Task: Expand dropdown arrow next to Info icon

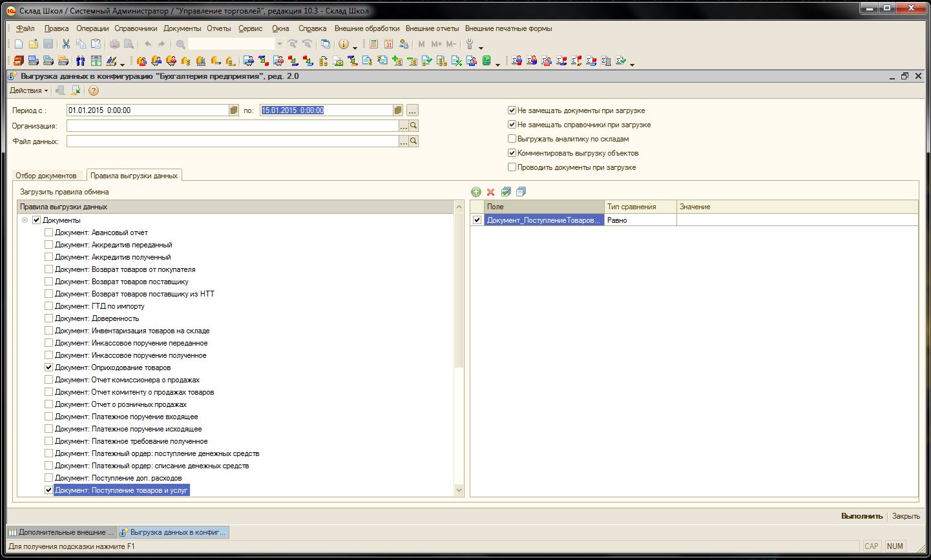Action: tap(355, 47)
